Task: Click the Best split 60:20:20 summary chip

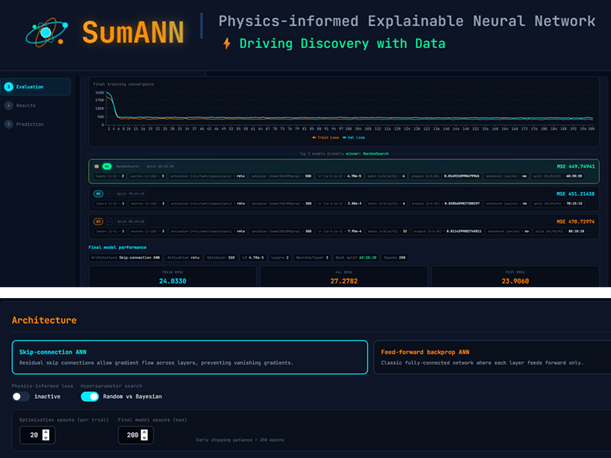Action: (356, 258)
